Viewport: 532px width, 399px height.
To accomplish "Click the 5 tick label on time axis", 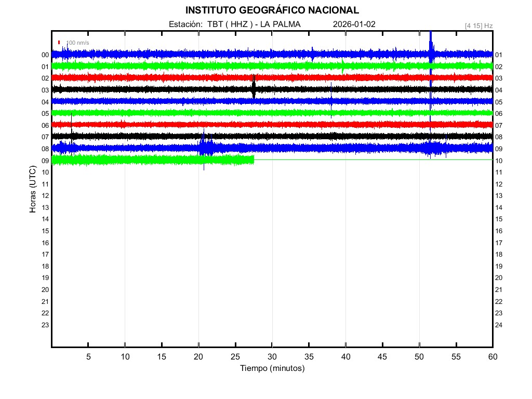I will coord(88,356).
